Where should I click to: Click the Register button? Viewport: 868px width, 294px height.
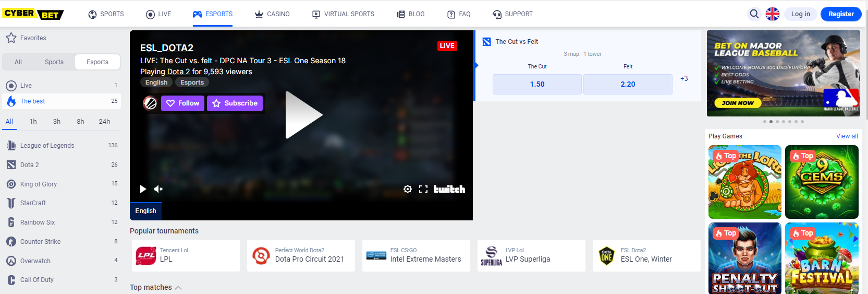click(841, 14)
